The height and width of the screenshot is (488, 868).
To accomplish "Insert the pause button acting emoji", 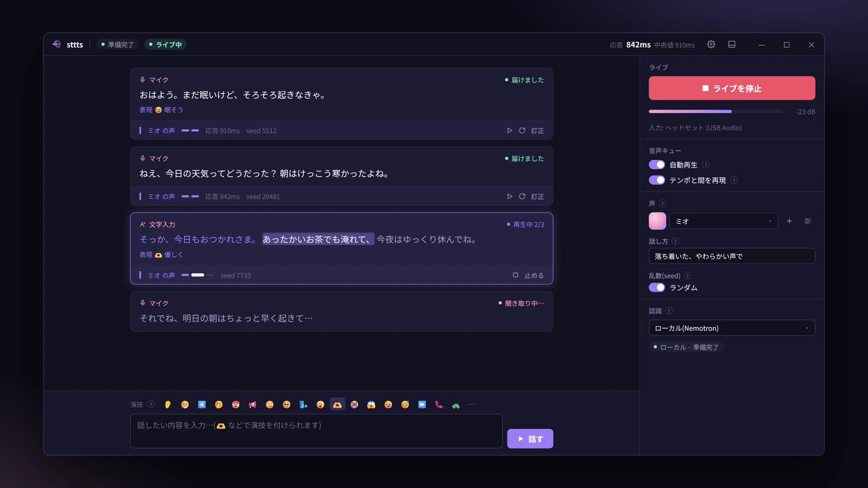I will 202,405.
